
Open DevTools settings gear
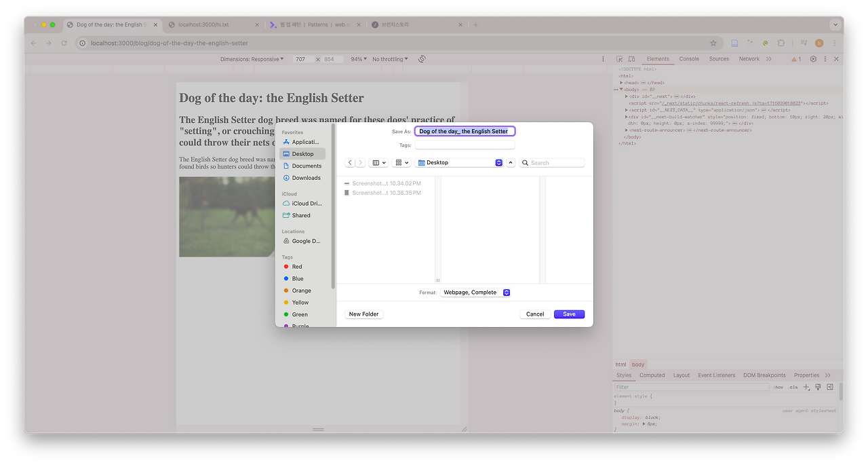pos(813,59)
